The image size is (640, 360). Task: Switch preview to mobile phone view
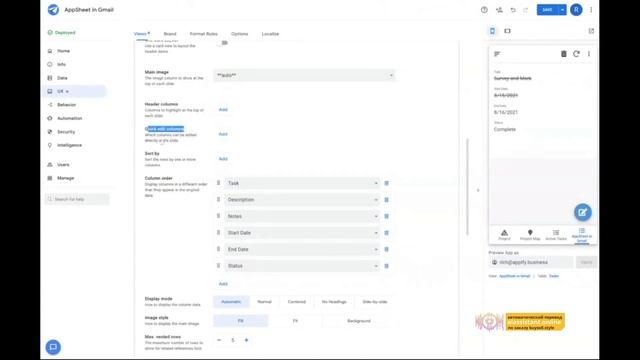pos(492,31)
